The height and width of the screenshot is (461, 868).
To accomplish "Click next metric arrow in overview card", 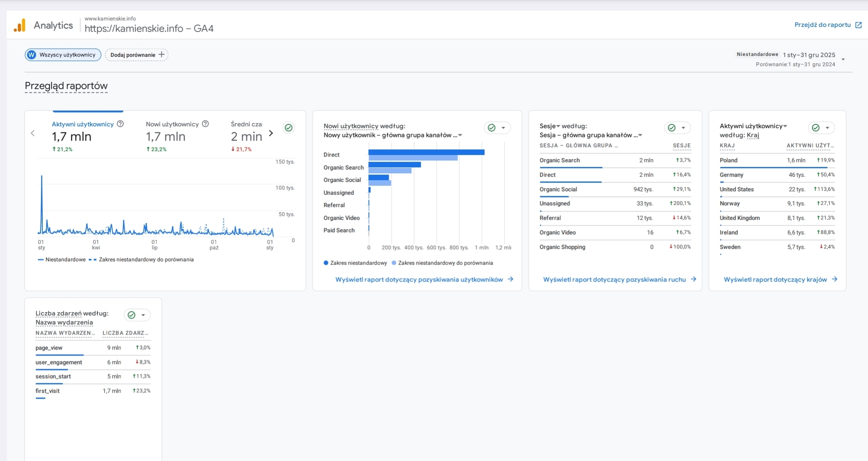I will 271,133.
